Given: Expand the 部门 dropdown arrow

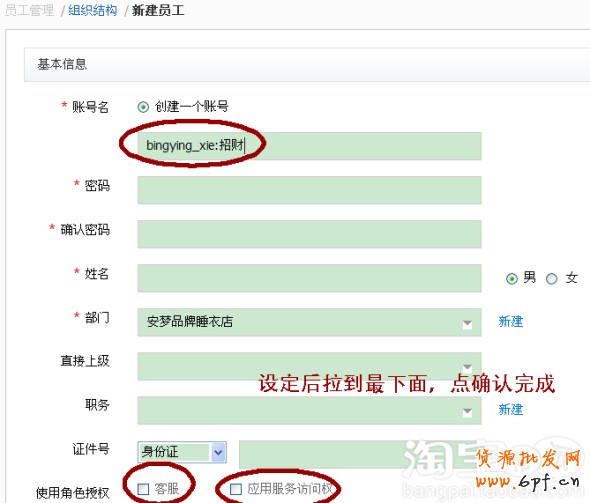Looking at the screenshot, I should 467,324.
